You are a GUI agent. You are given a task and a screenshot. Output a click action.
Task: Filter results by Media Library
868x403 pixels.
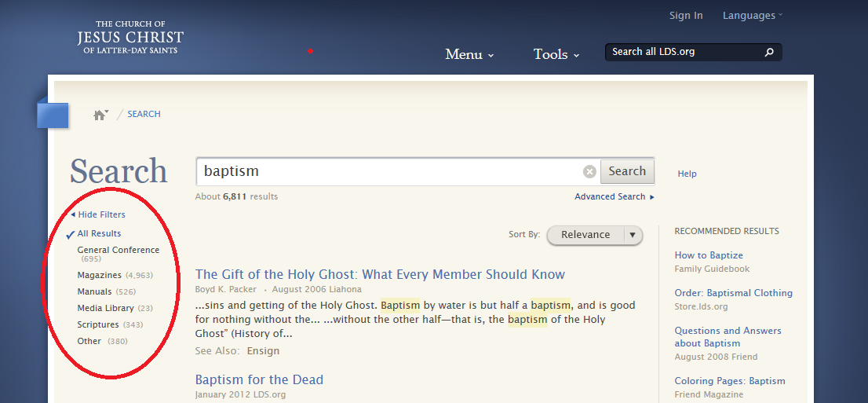click(115, 308)
